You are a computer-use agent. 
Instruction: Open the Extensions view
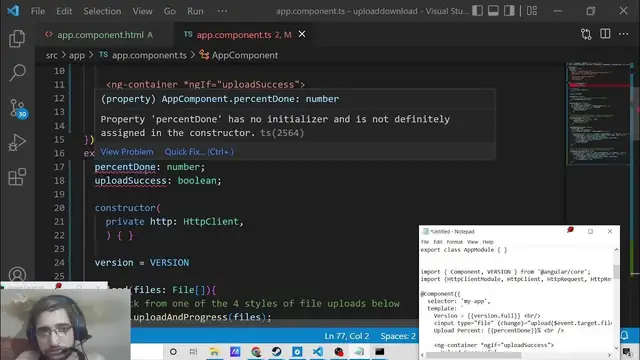pyautogui.click(x=17, y=177)
